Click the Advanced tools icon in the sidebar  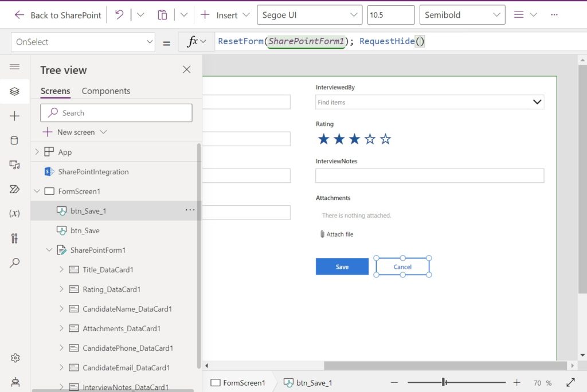click(x=14, y=238)
